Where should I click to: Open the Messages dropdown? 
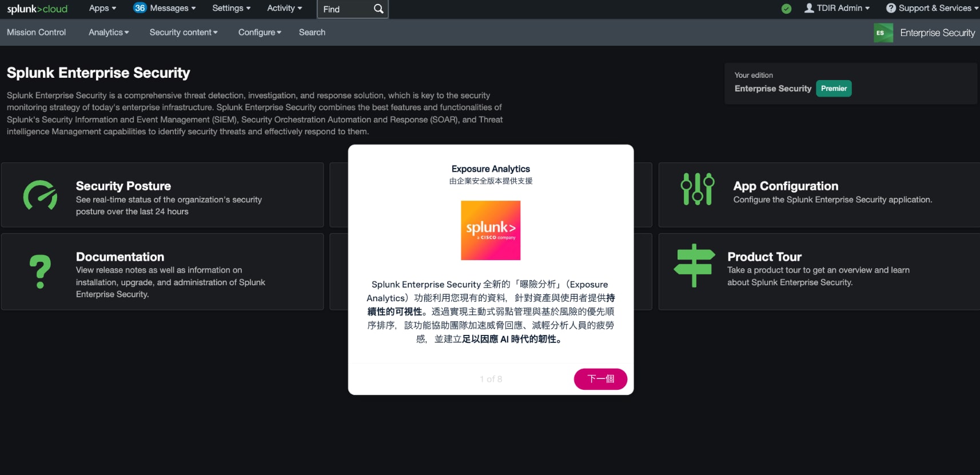[173, 8]
